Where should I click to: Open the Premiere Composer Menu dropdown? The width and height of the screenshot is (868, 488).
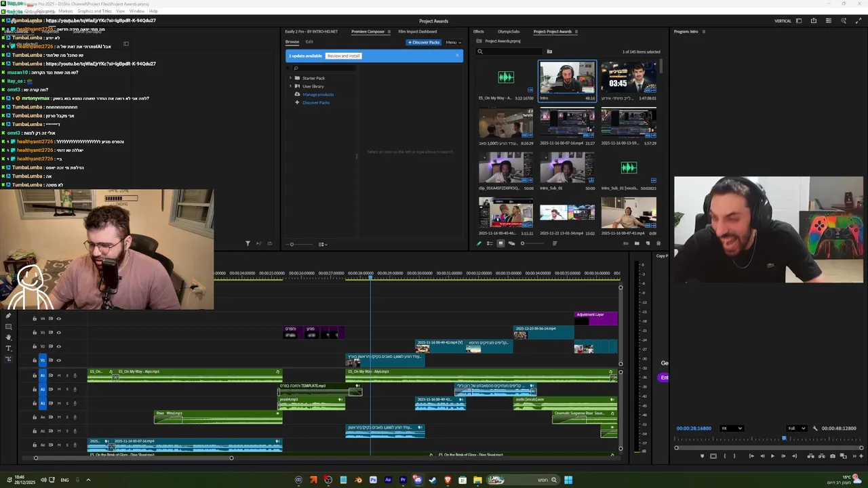point(454,42)
